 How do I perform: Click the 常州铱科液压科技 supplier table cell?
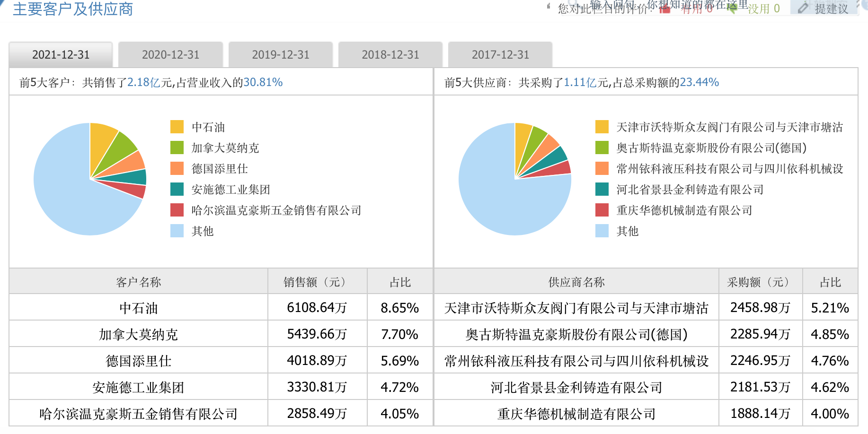(576, 361)
